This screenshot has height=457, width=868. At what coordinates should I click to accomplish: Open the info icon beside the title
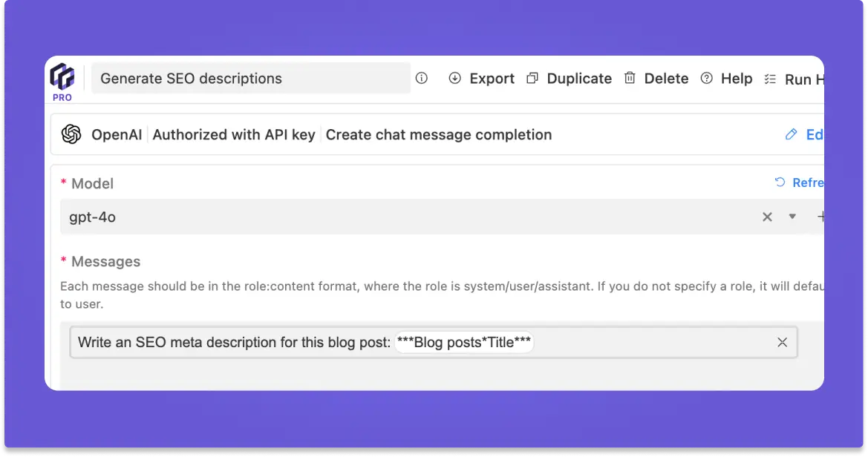[x=422, y=78]
